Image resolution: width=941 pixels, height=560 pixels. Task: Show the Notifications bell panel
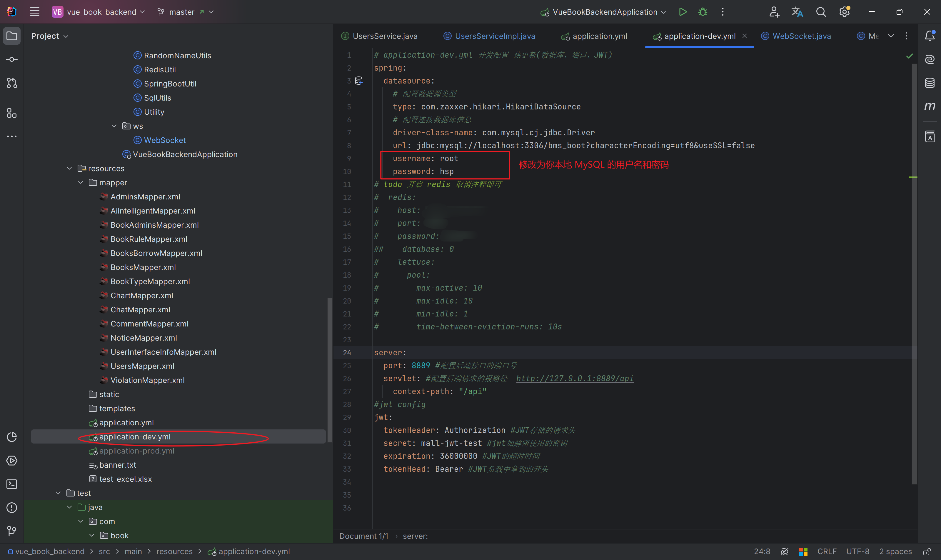(930, 36)
